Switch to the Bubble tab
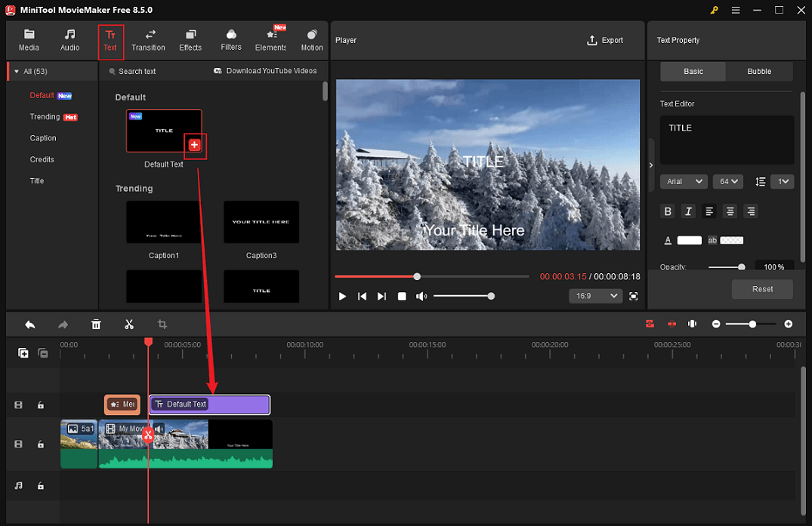Screen dimensions: 812x526 tap(759, 71)
